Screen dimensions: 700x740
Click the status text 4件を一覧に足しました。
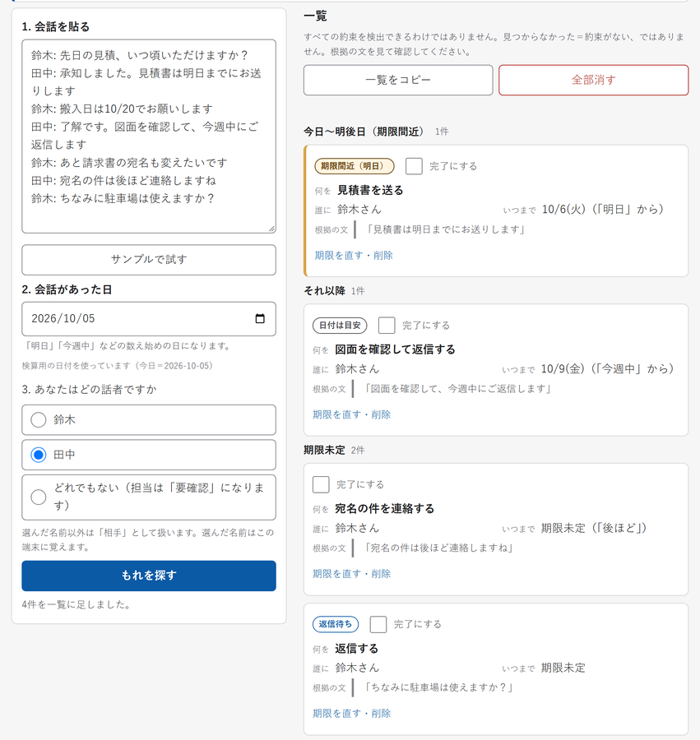pos(76,604)
